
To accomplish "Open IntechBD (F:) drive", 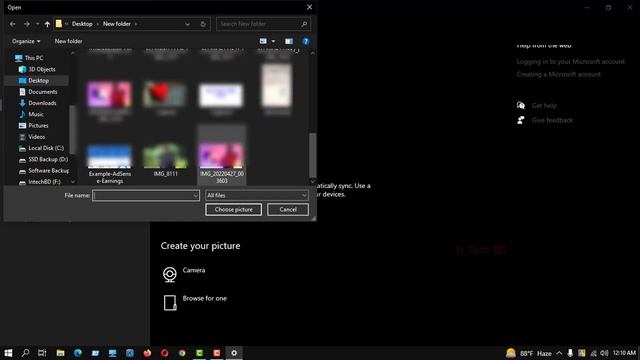I will pos(40,182).
